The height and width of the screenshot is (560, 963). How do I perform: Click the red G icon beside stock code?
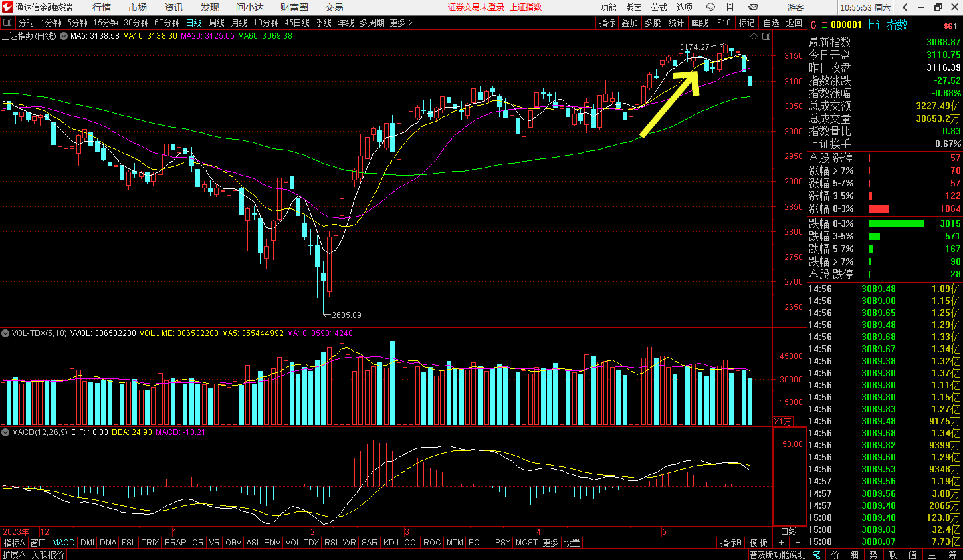click(813, 25)
